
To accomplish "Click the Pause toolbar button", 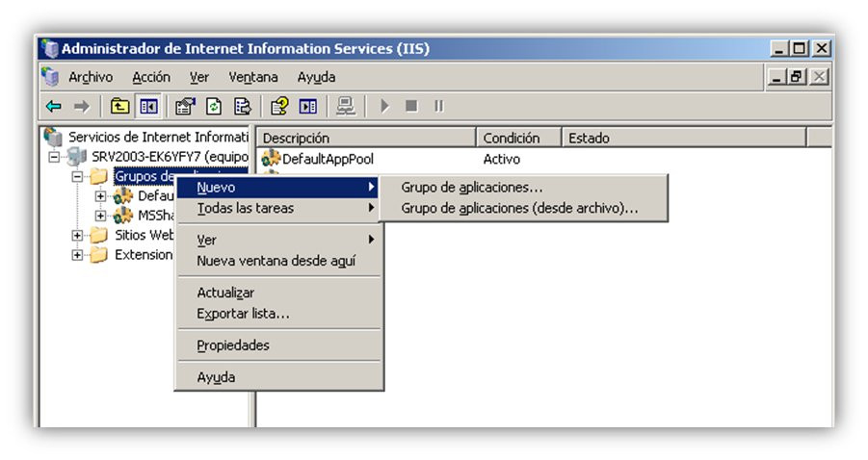I will point(439,106).
